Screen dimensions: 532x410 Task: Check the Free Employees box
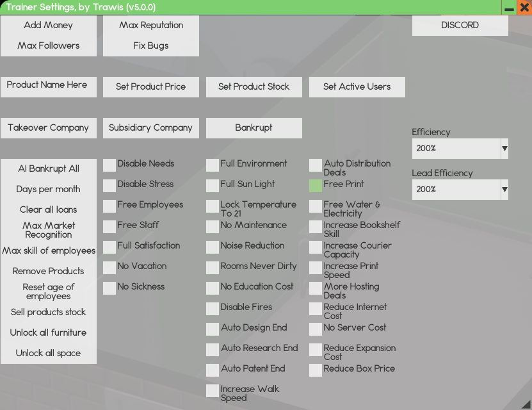click(x=109, y=206)
